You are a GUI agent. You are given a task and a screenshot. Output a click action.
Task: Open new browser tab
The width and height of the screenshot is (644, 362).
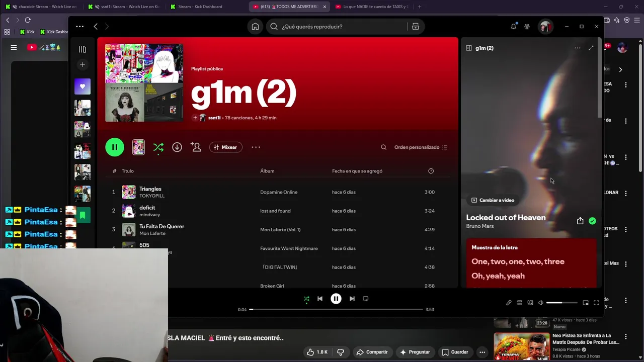[x=420, y=7]
